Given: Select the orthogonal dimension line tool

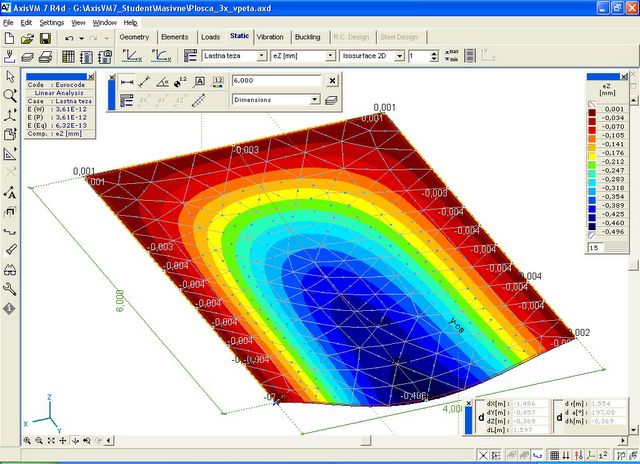Looking at the screenshot, I should pyautogui.click(x=127, y=82).
